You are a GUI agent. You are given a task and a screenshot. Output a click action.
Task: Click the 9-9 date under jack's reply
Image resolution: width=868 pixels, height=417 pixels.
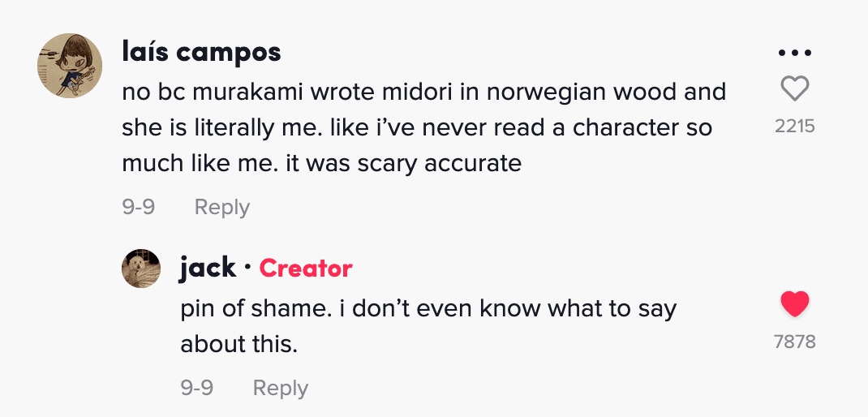(x=196, y=388)
